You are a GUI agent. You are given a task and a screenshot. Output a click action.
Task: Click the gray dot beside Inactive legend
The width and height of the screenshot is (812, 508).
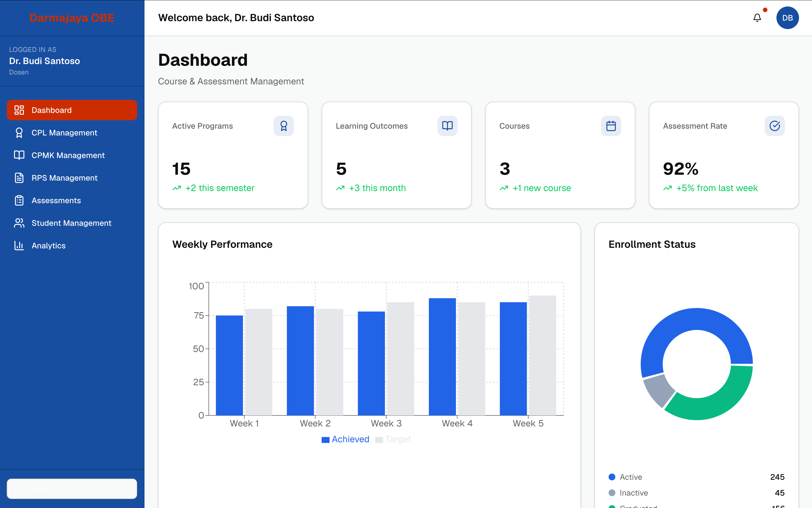[x=611, y=492]
